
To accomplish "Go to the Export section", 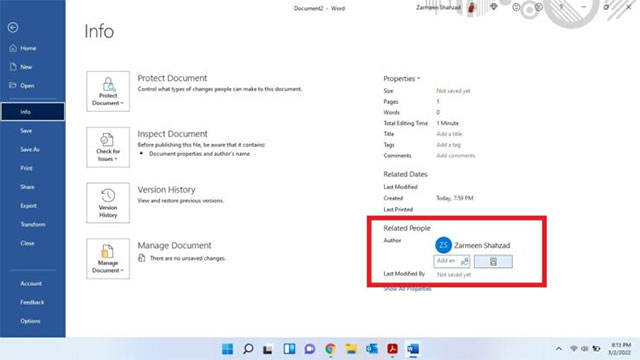I will 29,206.
